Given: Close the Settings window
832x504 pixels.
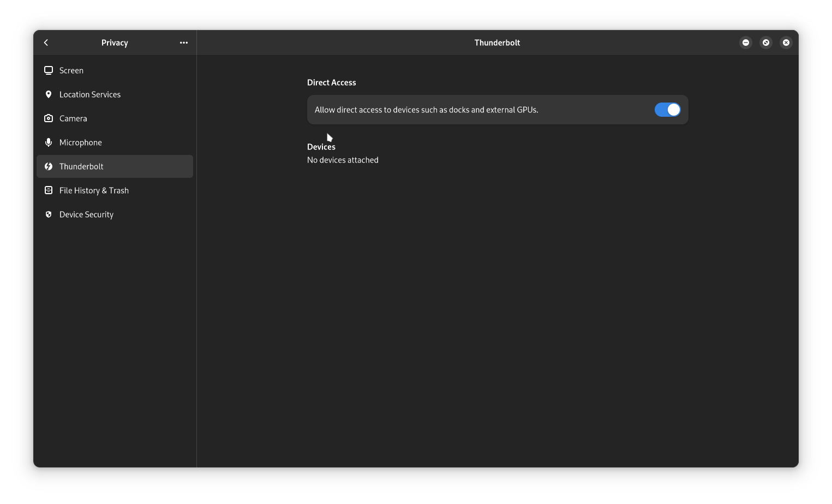Looking at the screenshot, I should click(x=786, y=43).
